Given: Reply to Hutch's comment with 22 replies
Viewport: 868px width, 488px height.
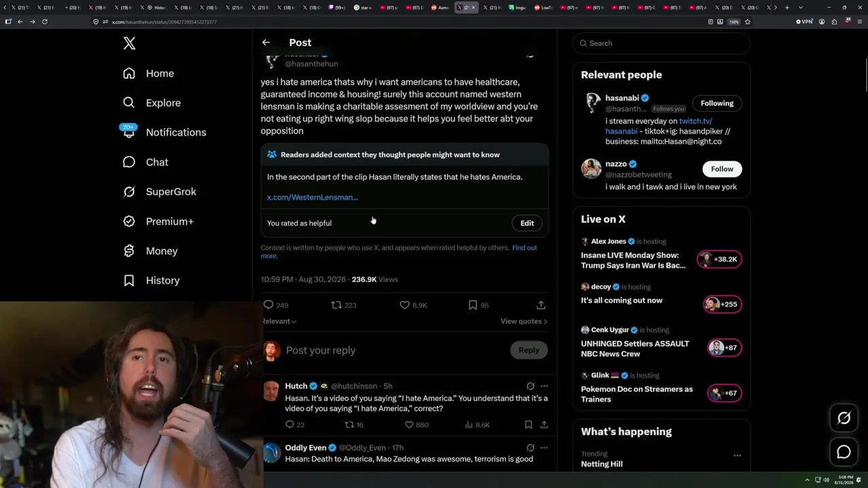Looking at the screenshot, I should [295, 425].
